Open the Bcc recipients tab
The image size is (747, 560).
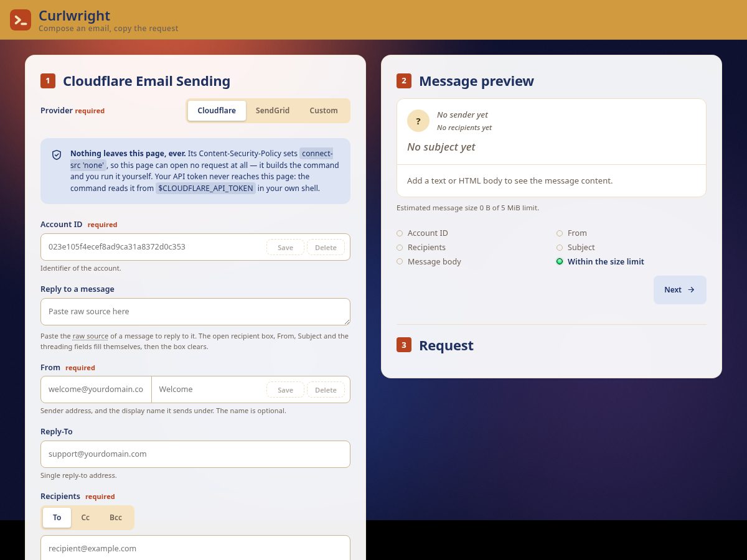pyautogui.click(x=116, y=518)
